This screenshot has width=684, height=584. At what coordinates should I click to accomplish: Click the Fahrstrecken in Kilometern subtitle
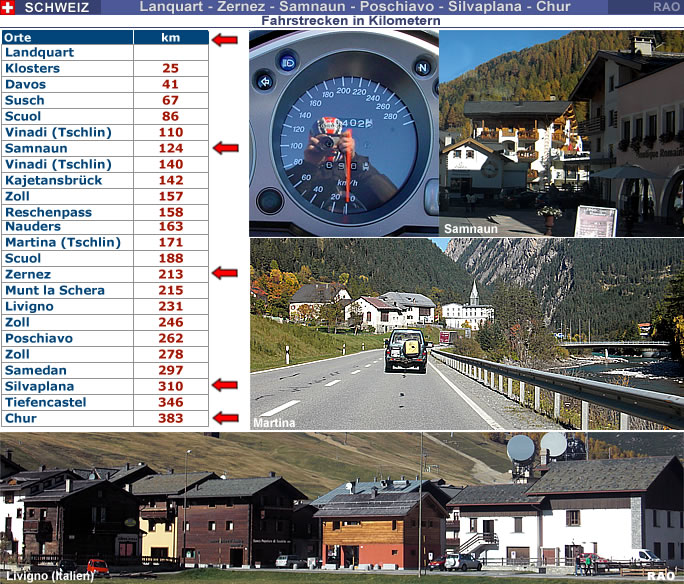(x=351, y=21)
